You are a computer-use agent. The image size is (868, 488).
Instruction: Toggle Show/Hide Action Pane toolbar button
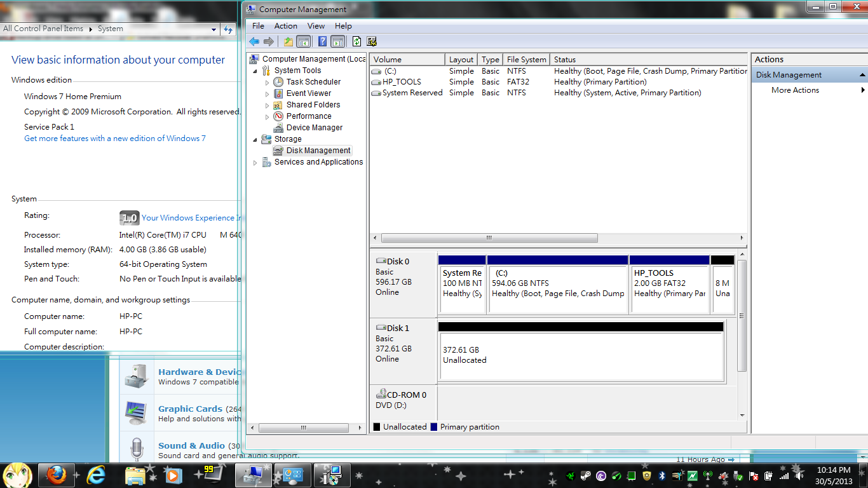pos(338,41)
